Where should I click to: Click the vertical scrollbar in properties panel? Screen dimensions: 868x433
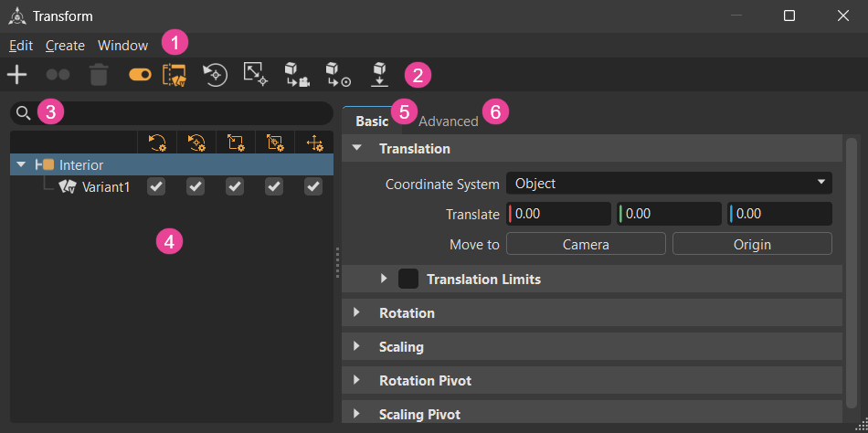coord(852,273)
